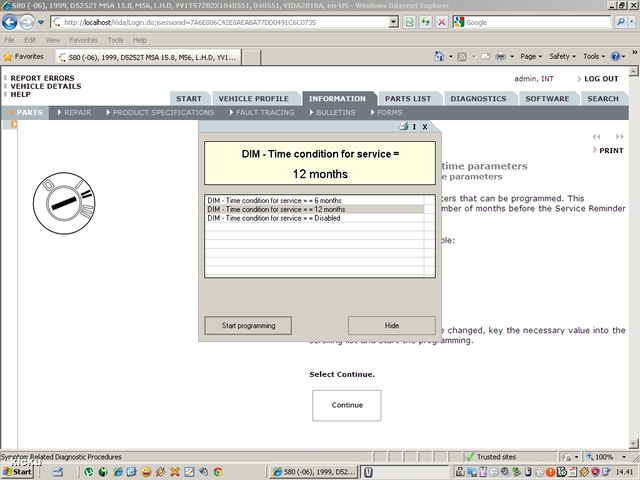The width and height of the screenshot is (640, 480).
Task: Switch to the DIAGNOSTICS tab
Action: tap(478, 99)
